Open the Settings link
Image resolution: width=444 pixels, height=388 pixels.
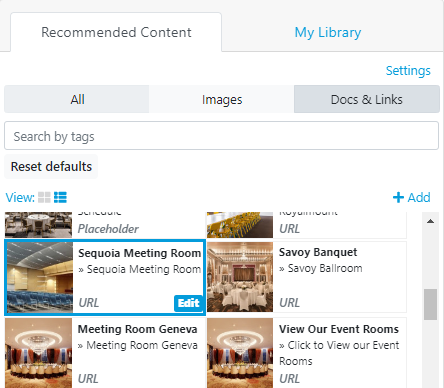pos(408,71)
